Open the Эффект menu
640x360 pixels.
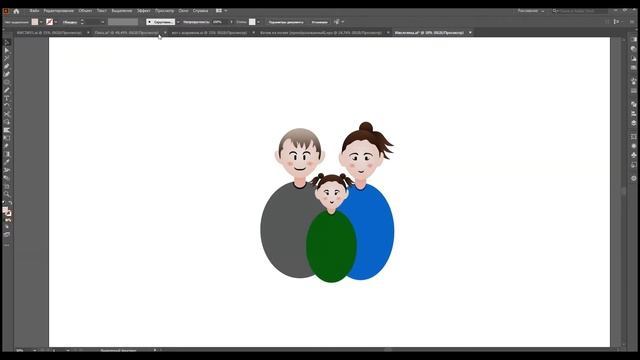(144, 11)
